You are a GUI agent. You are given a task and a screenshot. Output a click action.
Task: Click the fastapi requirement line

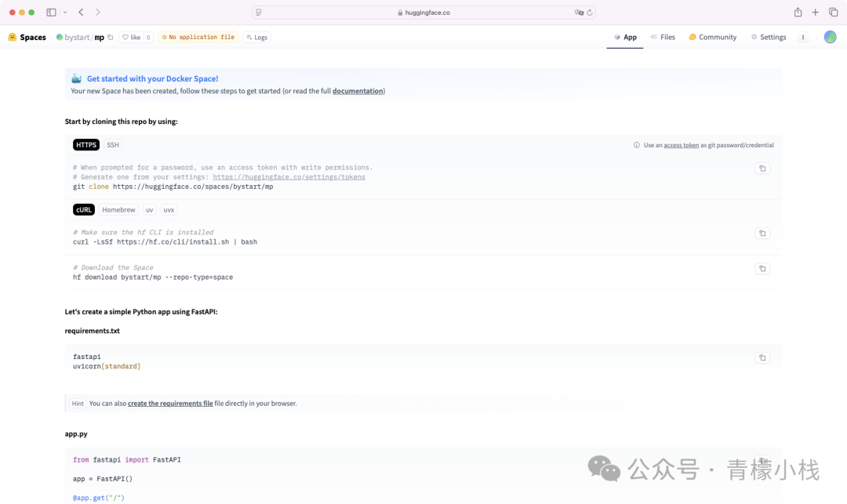(87, 357)
